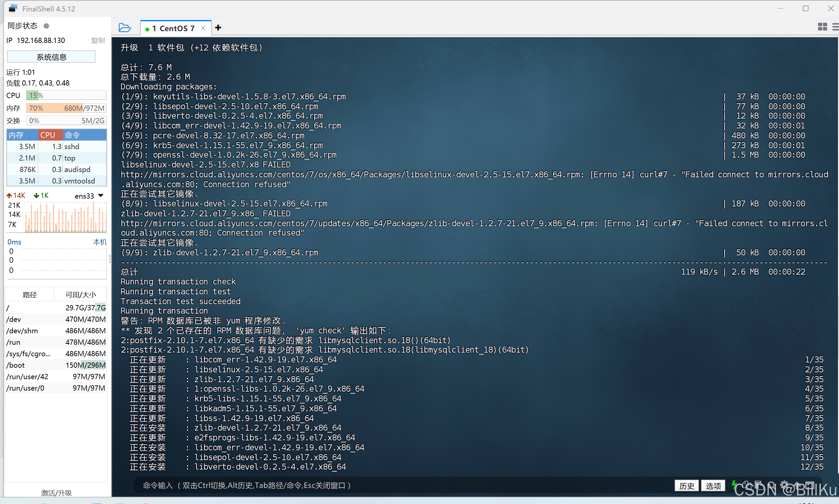Image resolution: width=839 pixels, height=504 pixels.
Task: Select the root / disk row
Action: (x=56, y=308)
